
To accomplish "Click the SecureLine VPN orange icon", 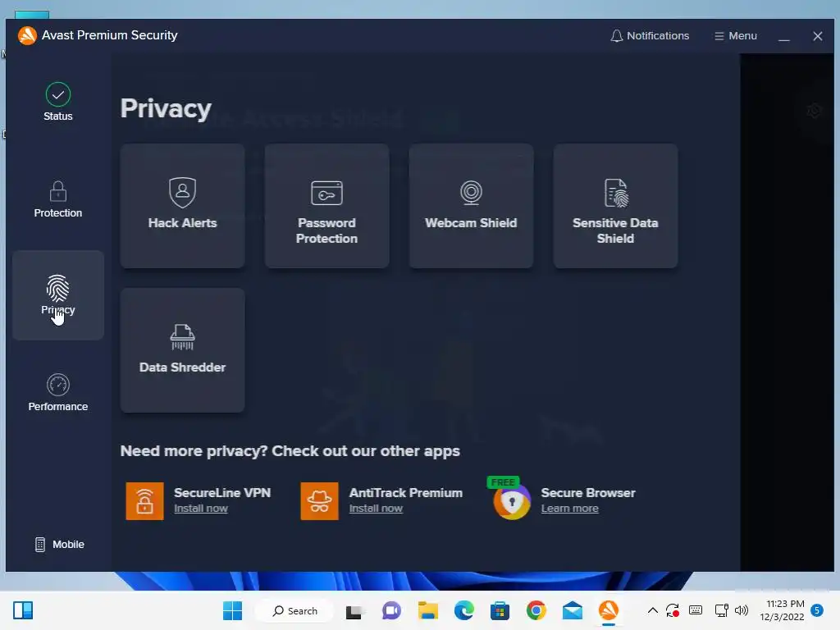I will (x=144, y=501).
